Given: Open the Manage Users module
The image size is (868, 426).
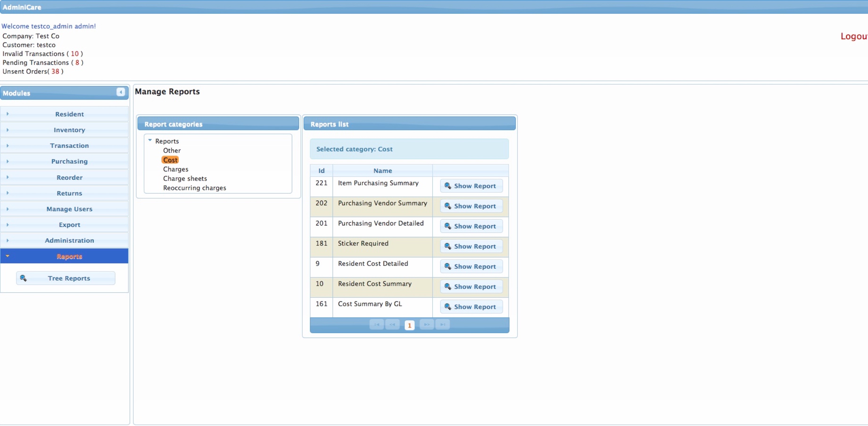Looking at the screenshot, I should tap(69, 209).
